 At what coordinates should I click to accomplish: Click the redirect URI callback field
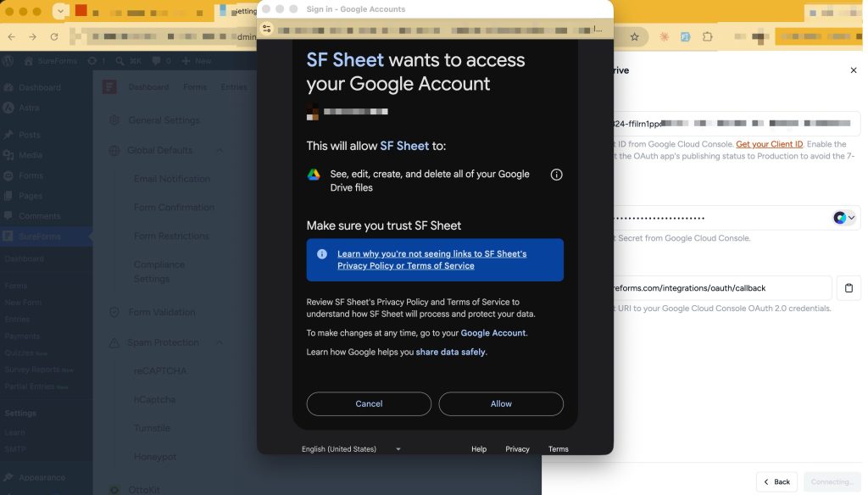pos(722,288)
